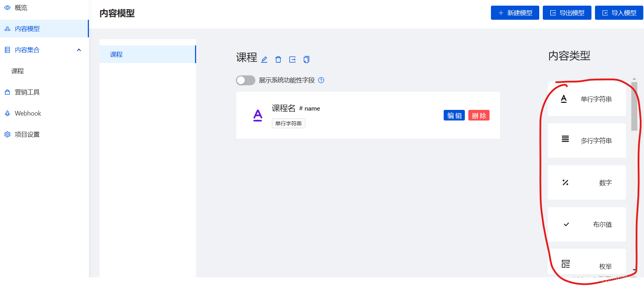Click the 内容模型 icon in sidebar
The width and height of the screenshot is (644, 286).
coord(7,29)
